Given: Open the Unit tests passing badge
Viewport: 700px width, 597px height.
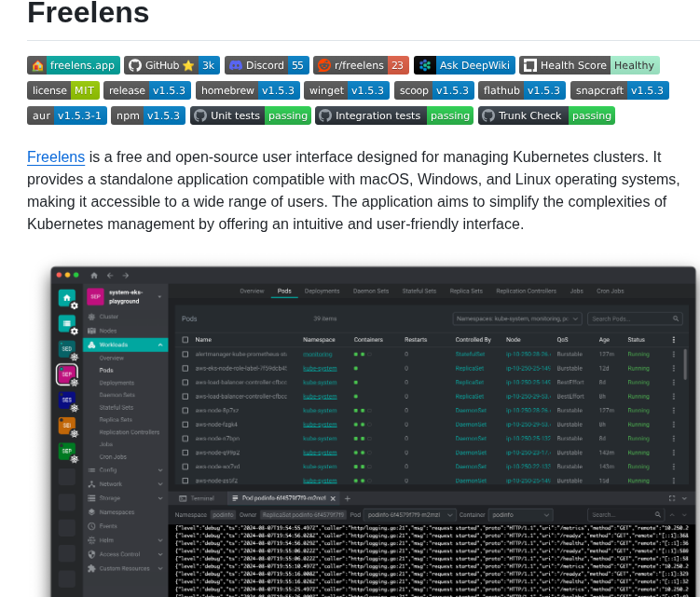Looking at the screenshot, I should click(251, 115).
